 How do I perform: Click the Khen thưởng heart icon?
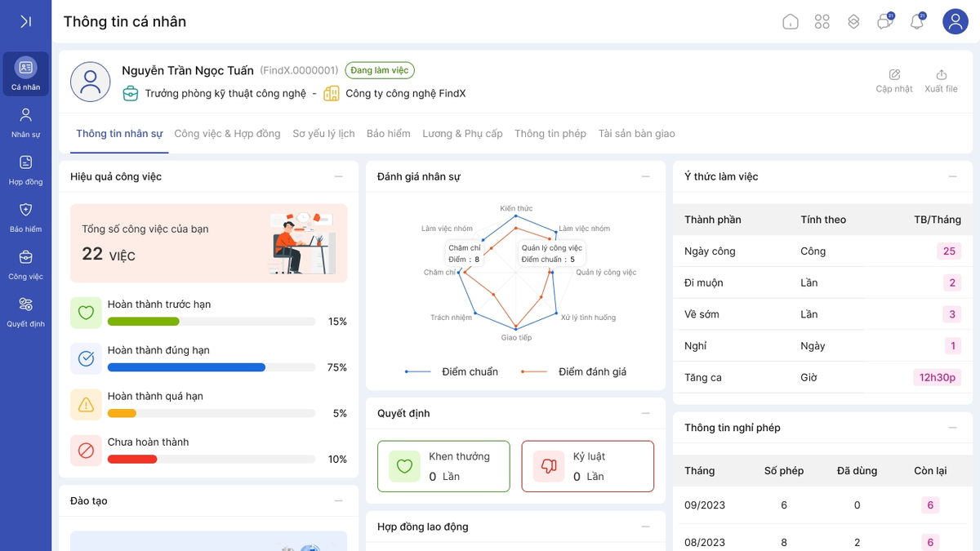pyautogui.click(x=404, y=466)
